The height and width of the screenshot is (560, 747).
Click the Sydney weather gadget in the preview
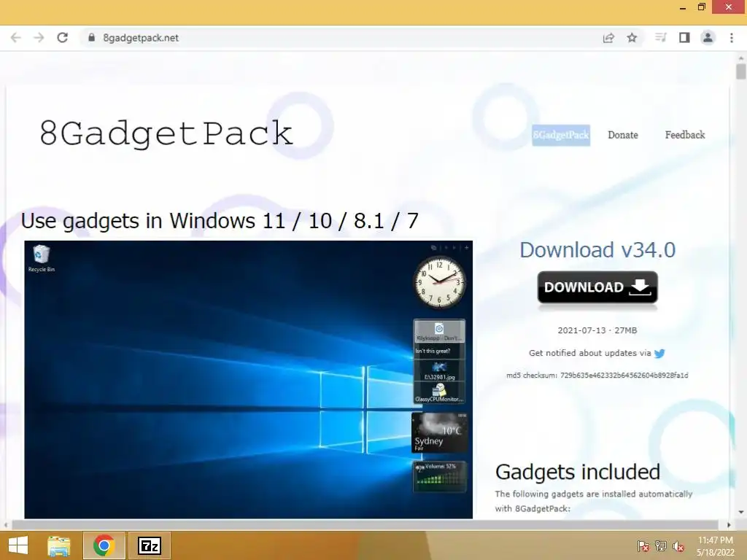pos(439,432)
